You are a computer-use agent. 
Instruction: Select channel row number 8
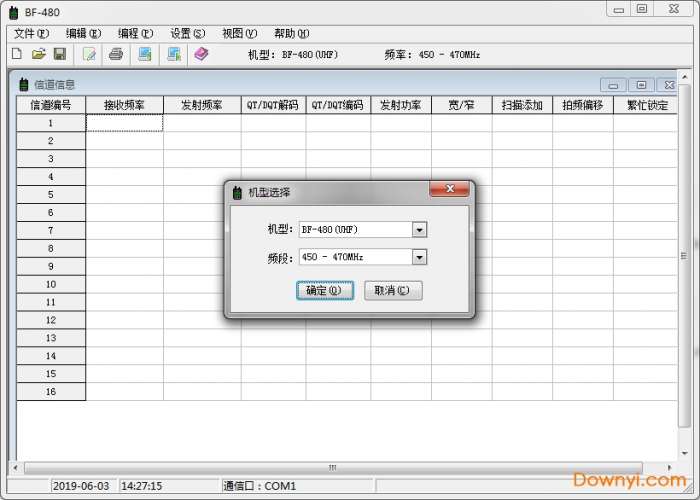[51, 249]
